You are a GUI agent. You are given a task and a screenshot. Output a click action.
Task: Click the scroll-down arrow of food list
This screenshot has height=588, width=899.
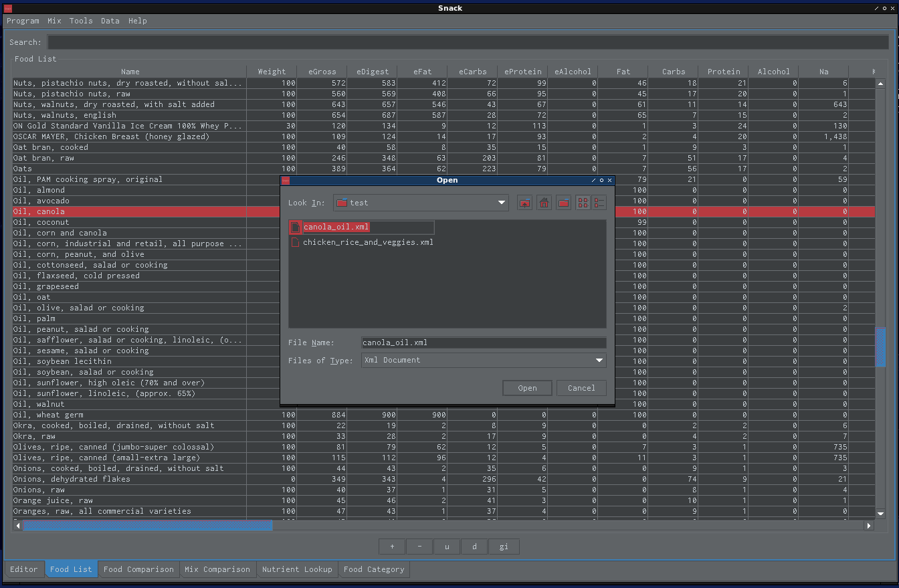click(880, 514)
